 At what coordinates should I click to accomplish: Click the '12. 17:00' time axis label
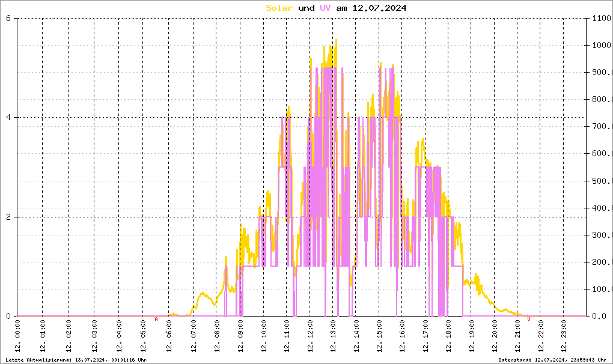point(425,336)
